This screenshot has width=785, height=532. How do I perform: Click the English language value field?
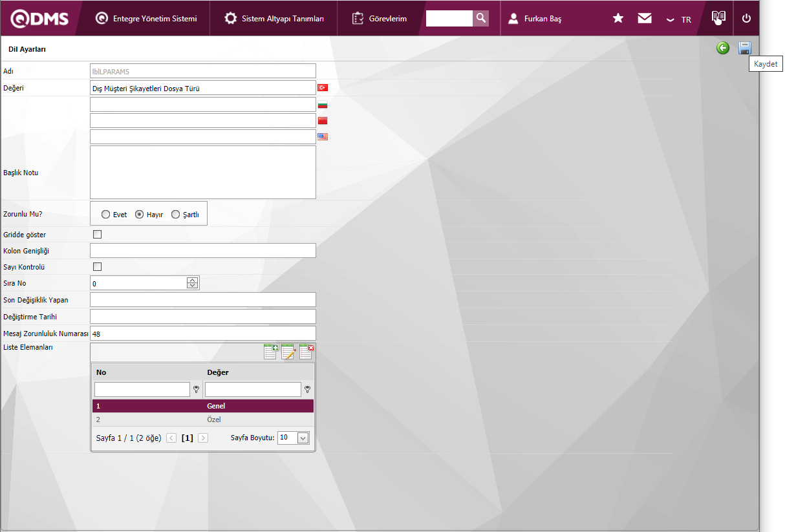pos(203,136)
